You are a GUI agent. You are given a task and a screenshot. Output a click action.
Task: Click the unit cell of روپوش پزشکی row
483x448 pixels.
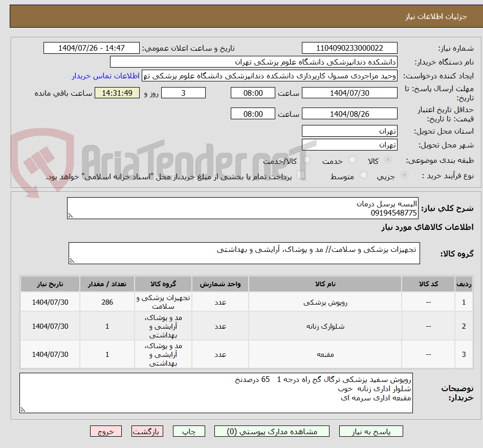click(x=220, y=302)
